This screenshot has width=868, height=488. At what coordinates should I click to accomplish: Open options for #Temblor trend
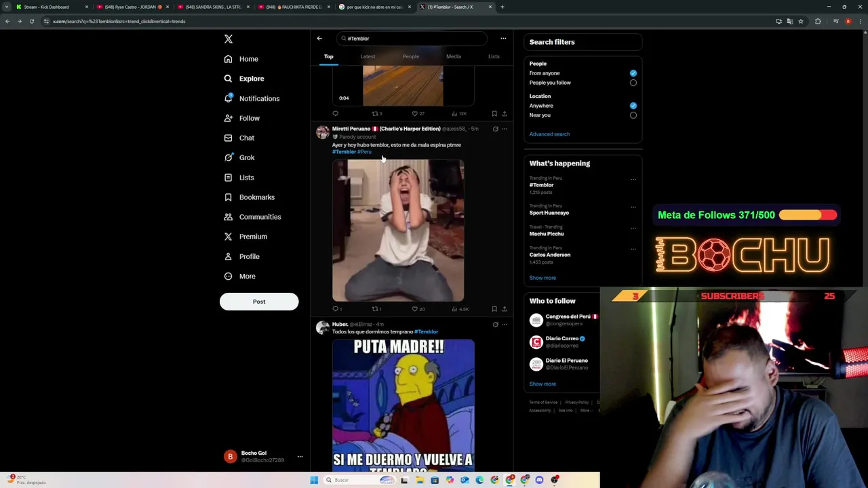(x=633, y=180)
